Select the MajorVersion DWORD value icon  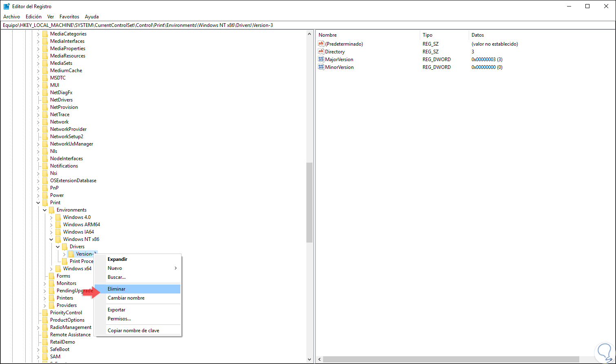pyautogui.click(x=321, y=60)
